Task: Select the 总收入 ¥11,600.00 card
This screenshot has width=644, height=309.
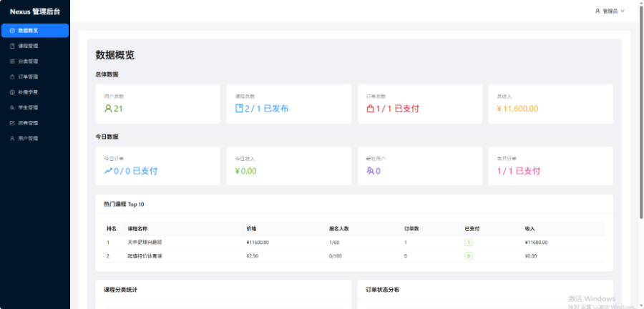Action: click(550, 104)
